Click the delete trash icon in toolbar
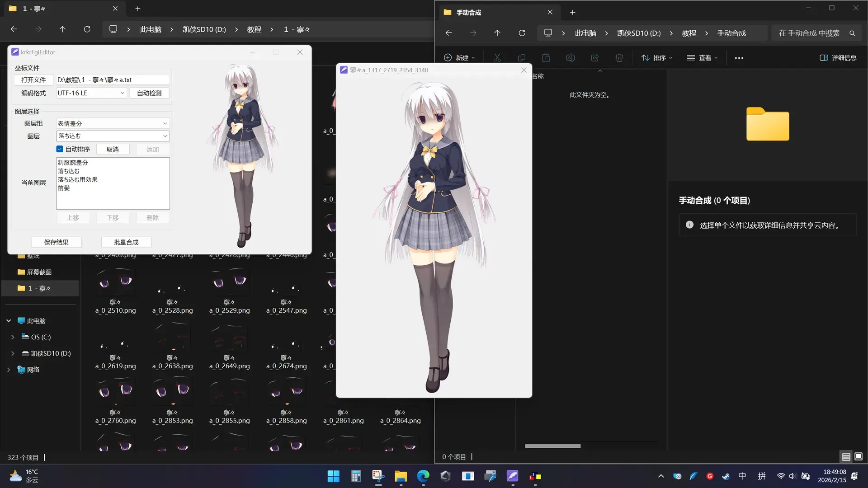The height and width of the screenshot is (488, 868). click(619, 58)
